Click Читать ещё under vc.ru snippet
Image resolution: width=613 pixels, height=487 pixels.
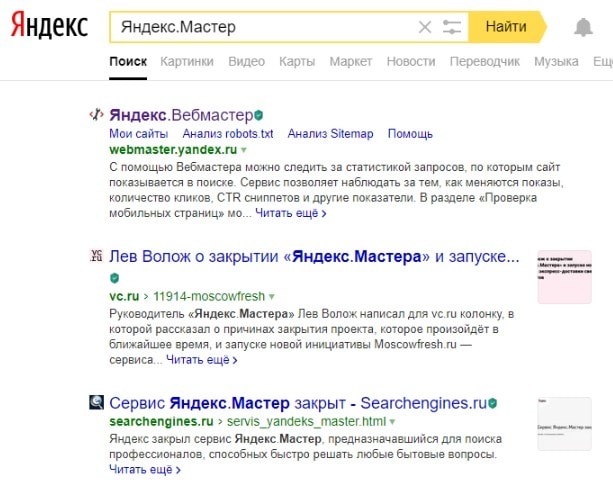[x=202, y=360]
